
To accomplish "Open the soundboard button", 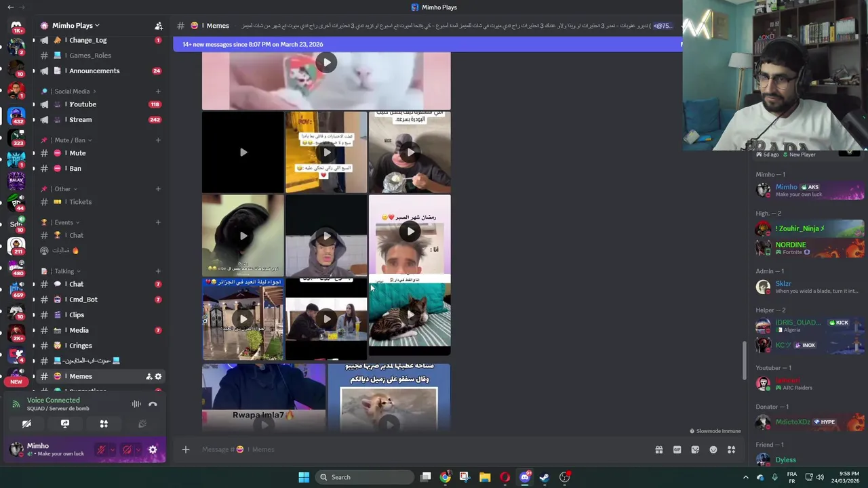I will point(142,424).
